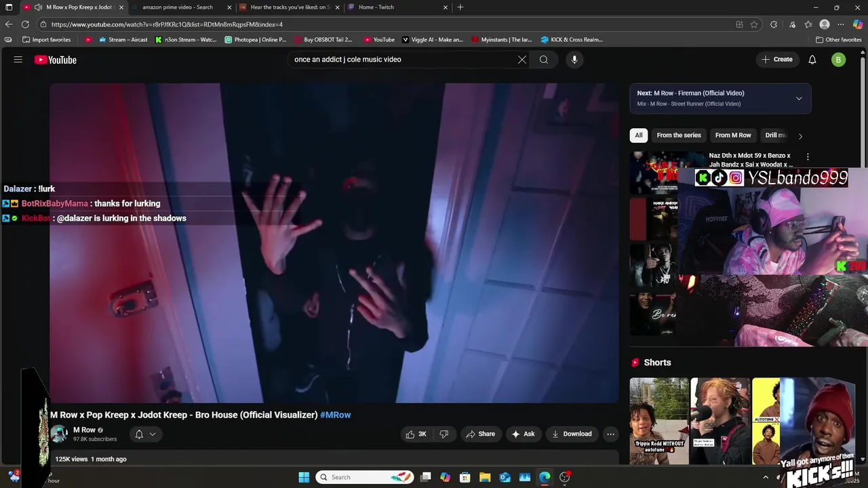Show hidden system tray icons

point(766,477)
